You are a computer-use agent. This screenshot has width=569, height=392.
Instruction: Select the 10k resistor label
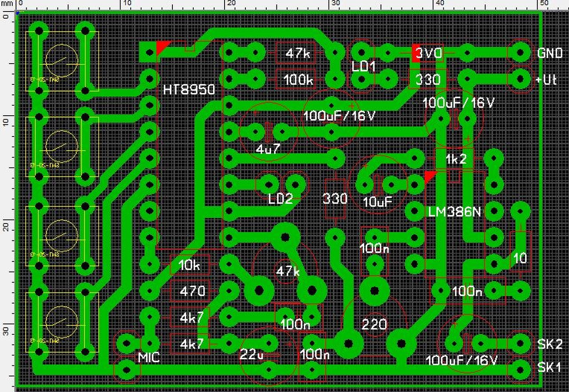[x=189, y=266]
